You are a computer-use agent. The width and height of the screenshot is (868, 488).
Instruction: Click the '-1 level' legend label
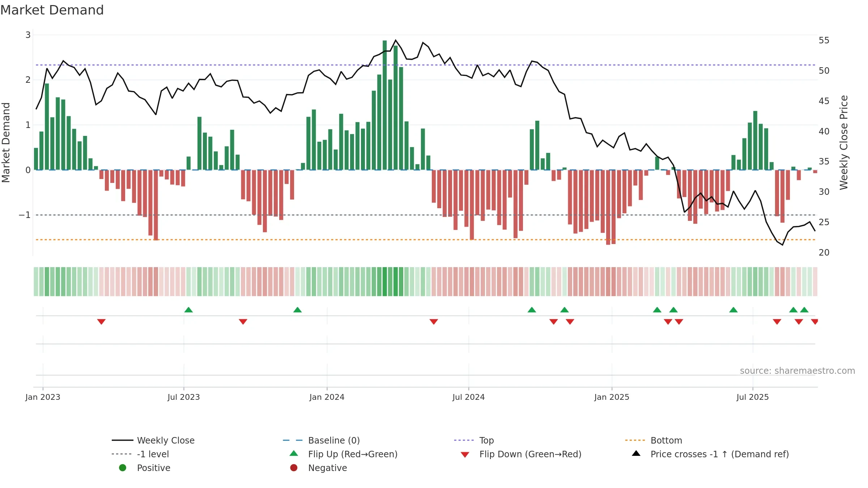(x=153, y=454)
